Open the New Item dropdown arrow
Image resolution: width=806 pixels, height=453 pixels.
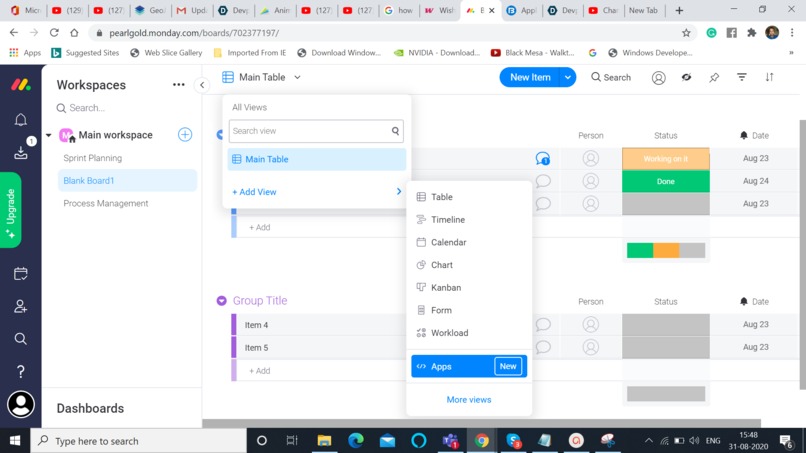click(567, 77)
